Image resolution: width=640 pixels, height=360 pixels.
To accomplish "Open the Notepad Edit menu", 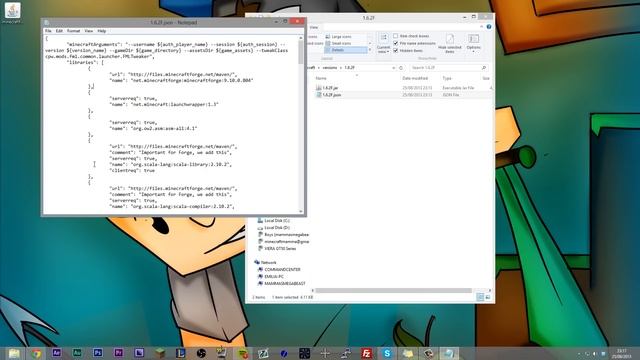I will tap(59, 31).
